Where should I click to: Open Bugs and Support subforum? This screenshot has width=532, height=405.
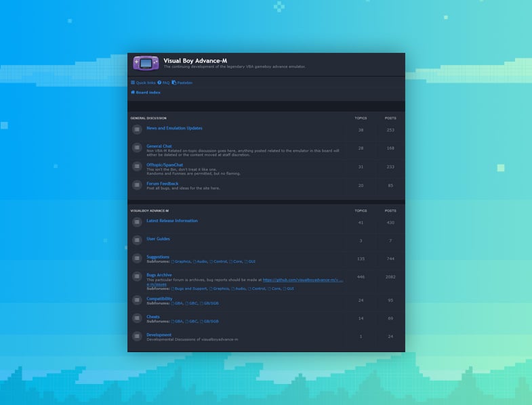click(189, 289)
